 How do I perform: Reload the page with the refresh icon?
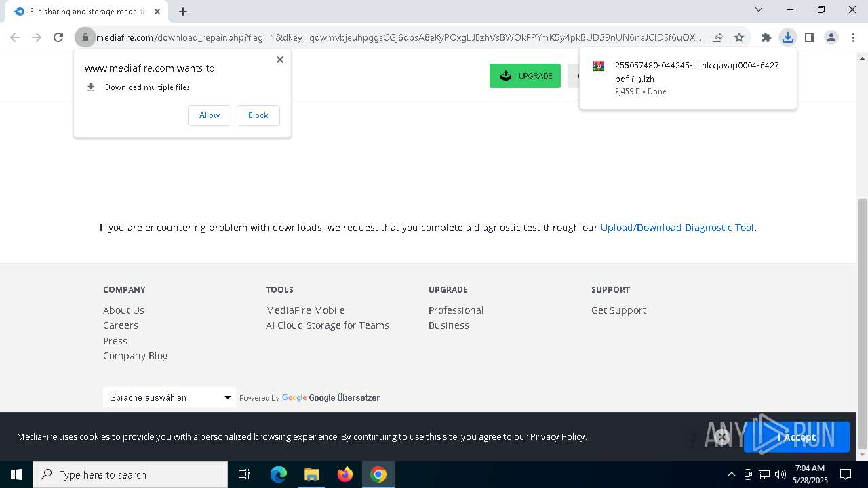pyautogui.click(x=58, y=37)
